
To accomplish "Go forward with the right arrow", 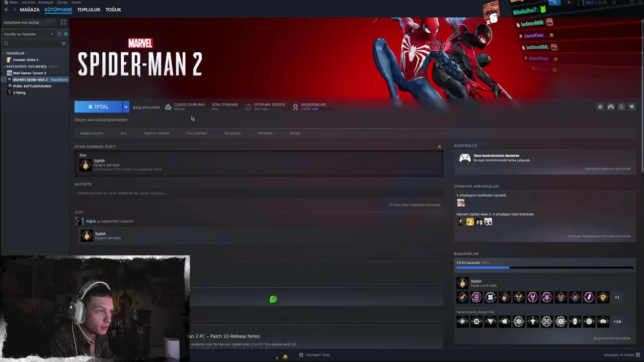I will 14,10.
